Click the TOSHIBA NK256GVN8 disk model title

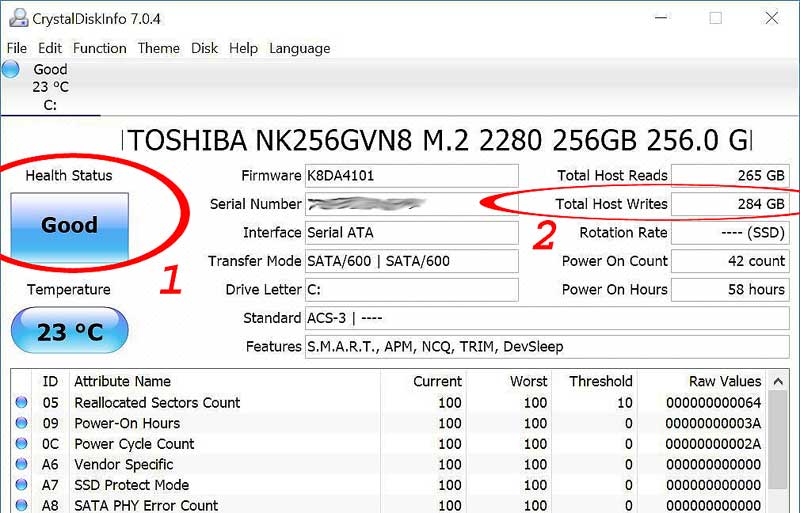click(x=436, y=140)
